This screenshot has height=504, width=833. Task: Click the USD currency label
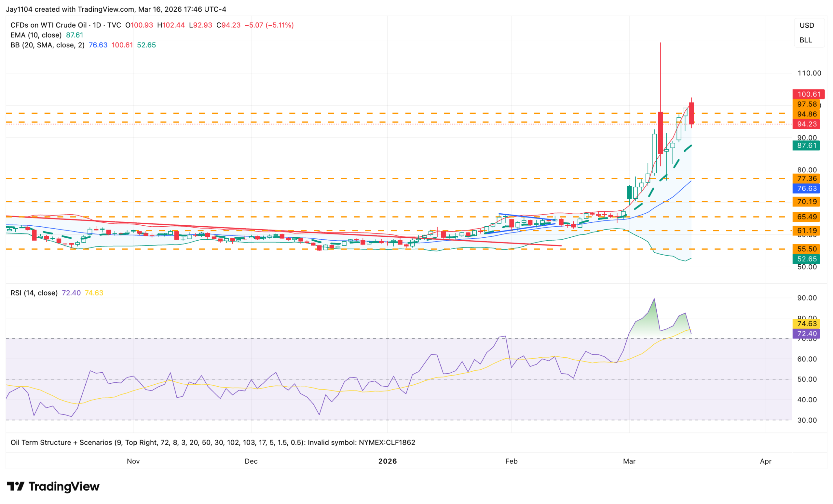pos(807,26)
